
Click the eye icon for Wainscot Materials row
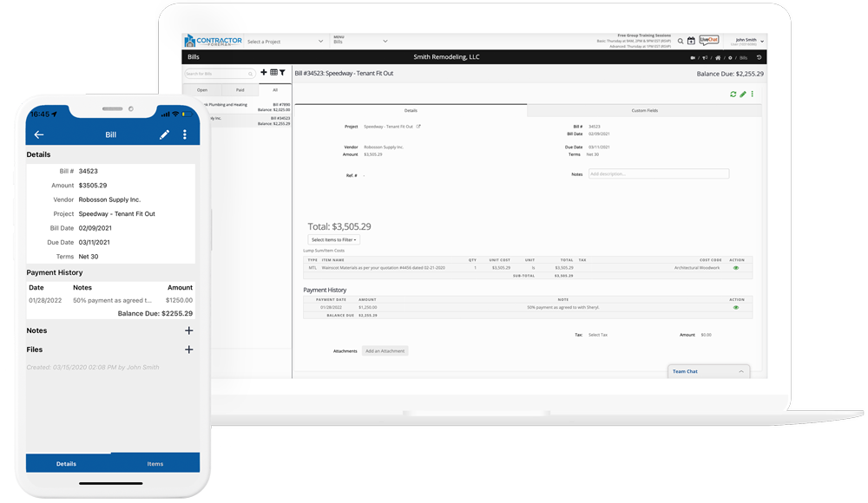click(736, 268)
